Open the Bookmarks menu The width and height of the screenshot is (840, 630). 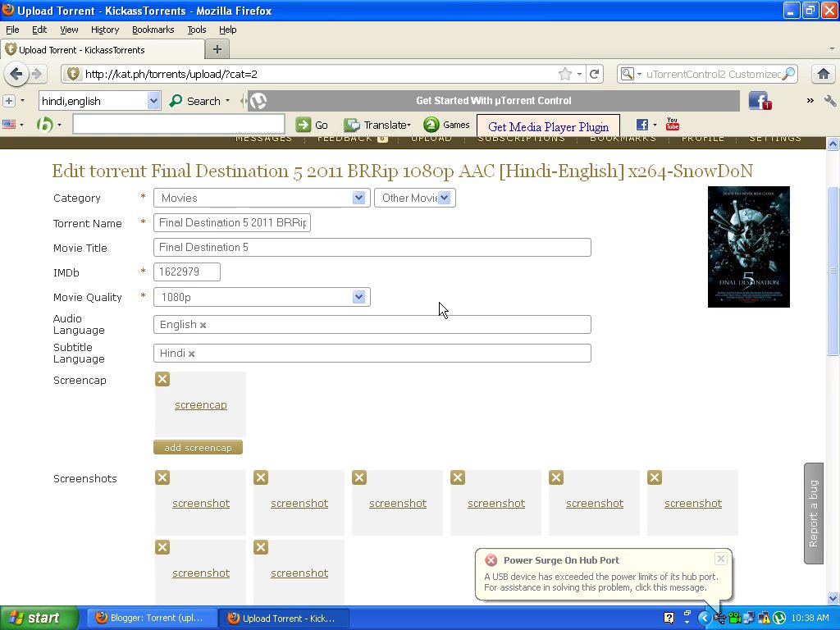pos(153,30)
